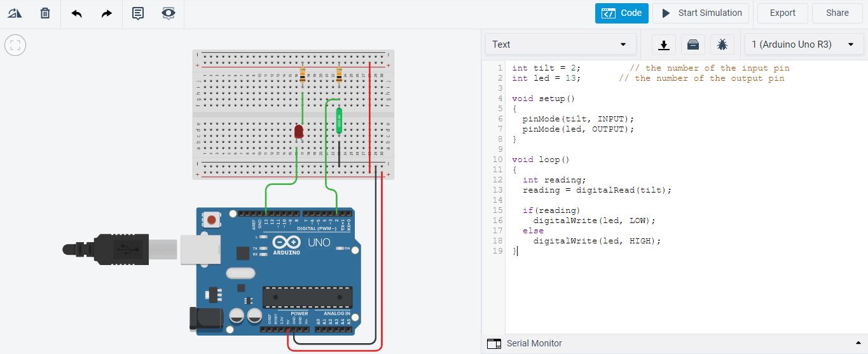Click the Arduino reset push button

pos(212,221)
